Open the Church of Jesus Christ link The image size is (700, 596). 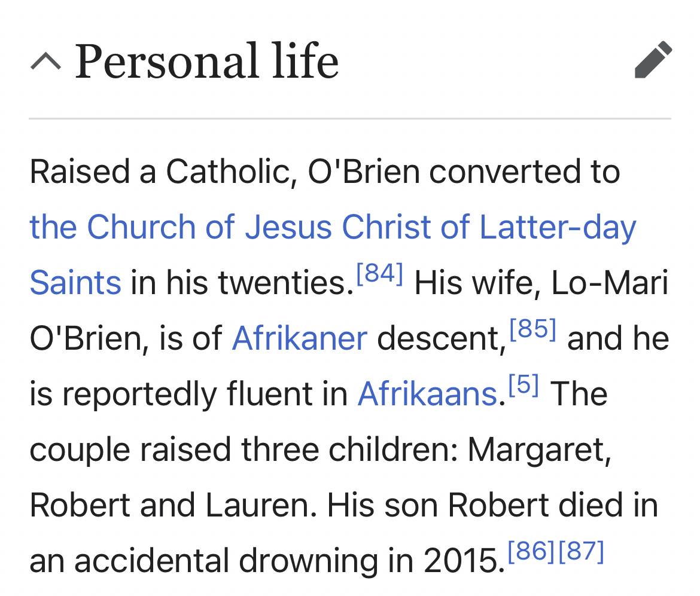pos(333,228)
